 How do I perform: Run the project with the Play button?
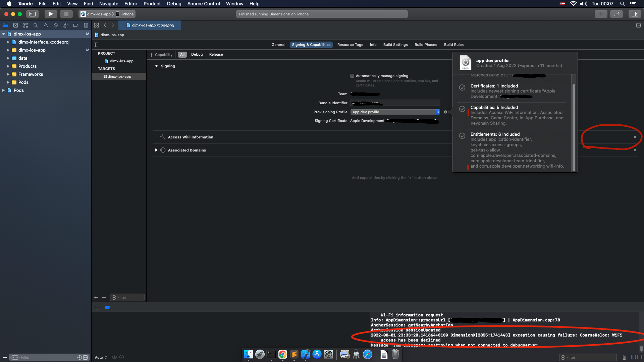pyautogui.click(x=51, y=14)
